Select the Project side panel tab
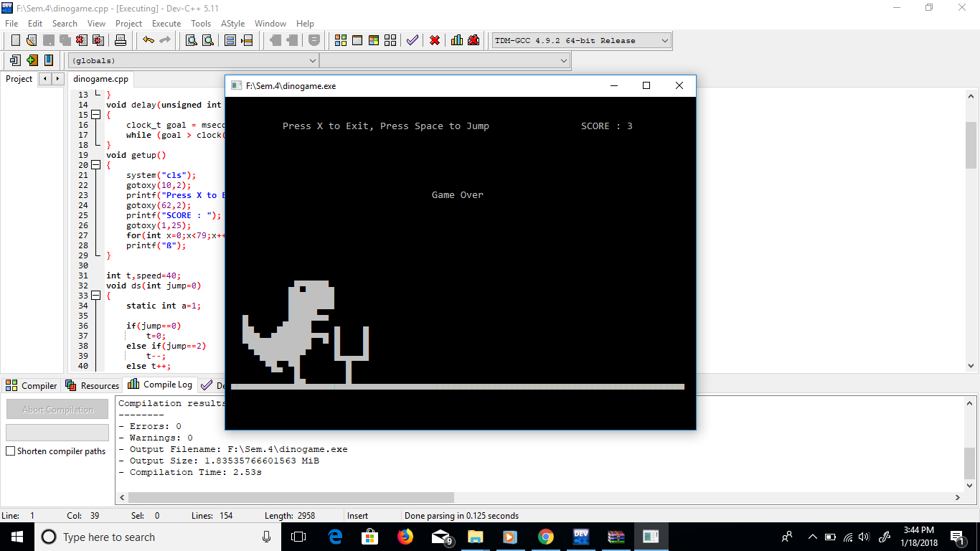Viewport: 980px width, 551px height. (x=19, y=79)
